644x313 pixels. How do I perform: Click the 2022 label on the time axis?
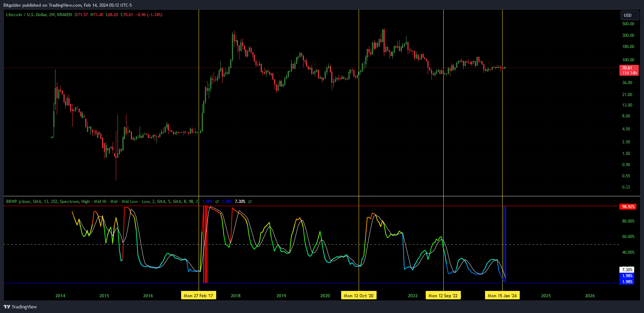413,296
